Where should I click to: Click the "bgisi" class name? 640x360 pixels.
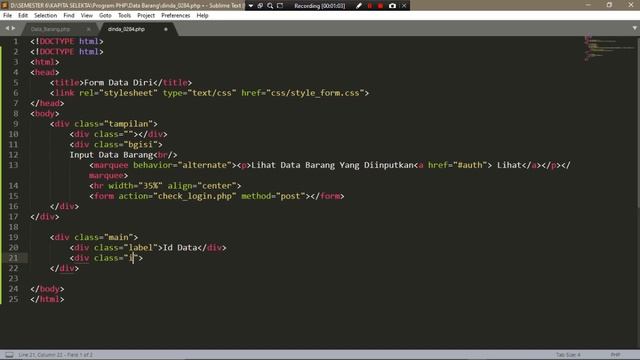[x=141, y=144]
